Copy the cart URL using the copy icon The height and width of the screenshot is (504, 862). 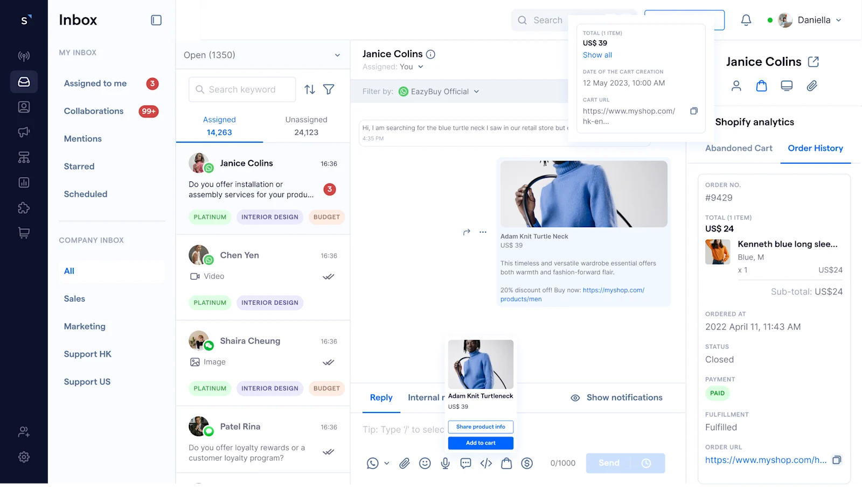click(x=694, y=110)
